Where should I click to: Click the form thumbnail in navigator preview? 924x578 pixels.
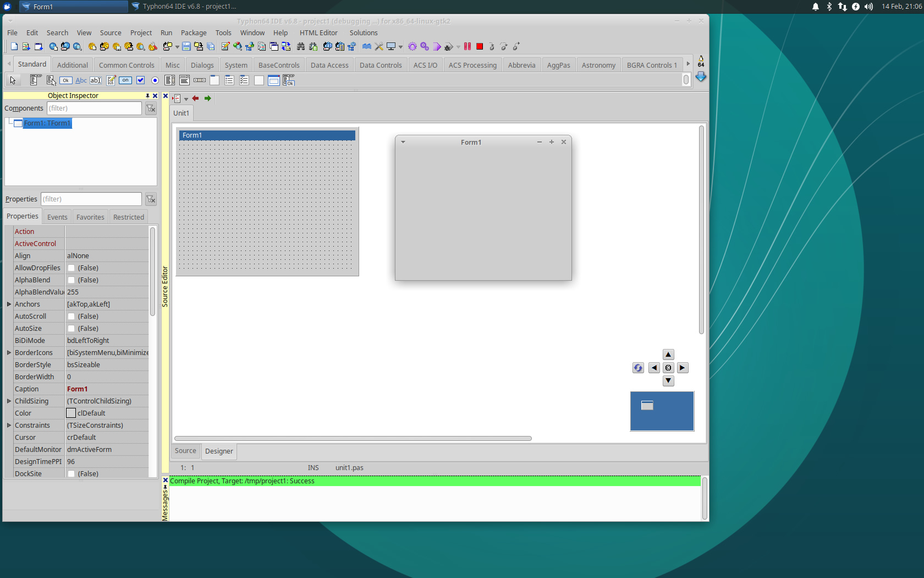click(647, 406)
